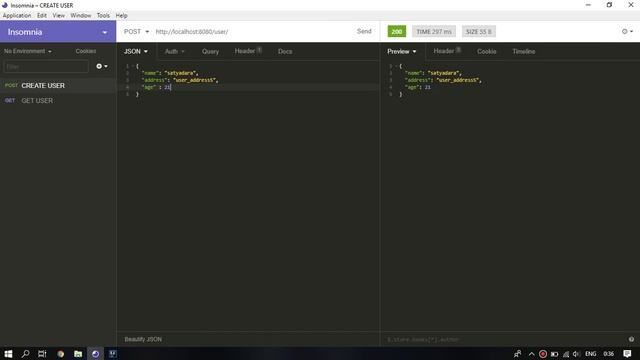Screen dimensions: 640x360
Task: Click the "age" line in request body
Action: point(156,87)
